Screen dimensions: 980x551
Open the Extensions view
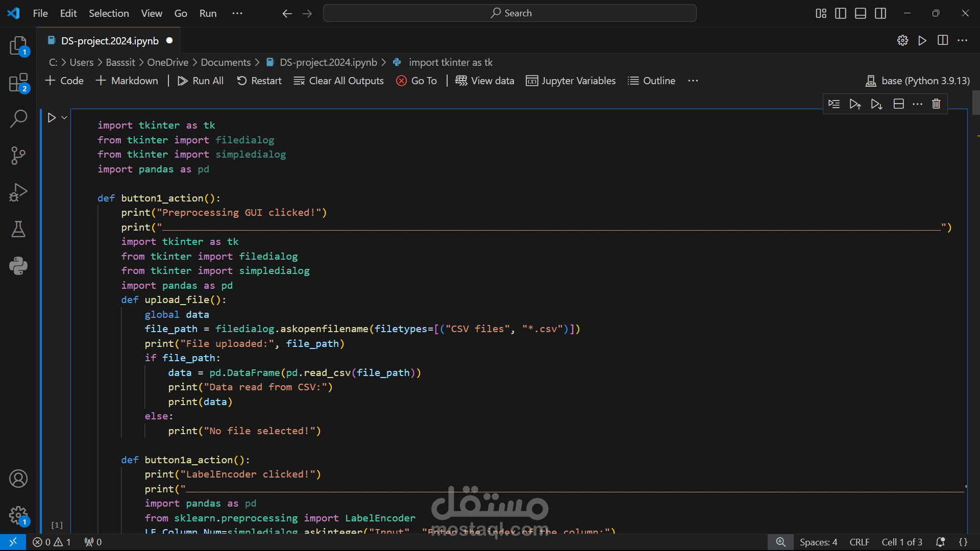pyautogui.click(x=18, y=83)
